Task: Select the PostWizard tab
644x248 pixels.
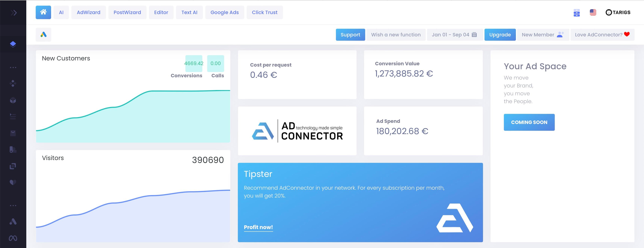Action: point(127,12)
